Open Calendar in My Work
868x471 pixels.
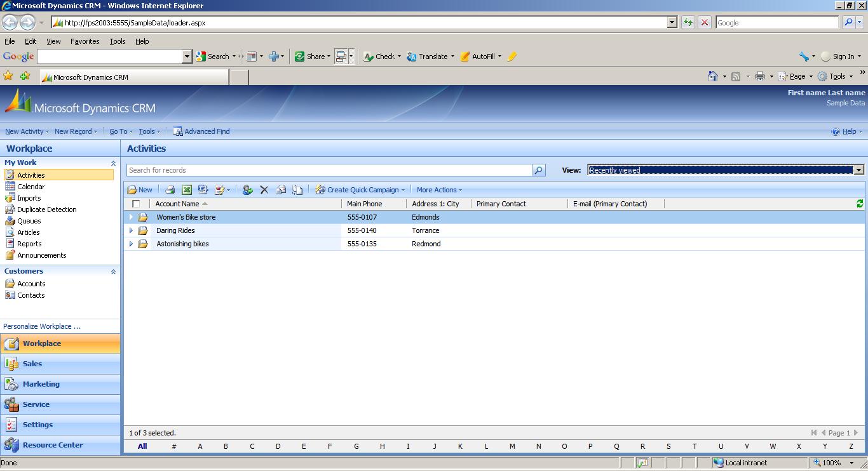pyautogui.click(x=31, y=187)
